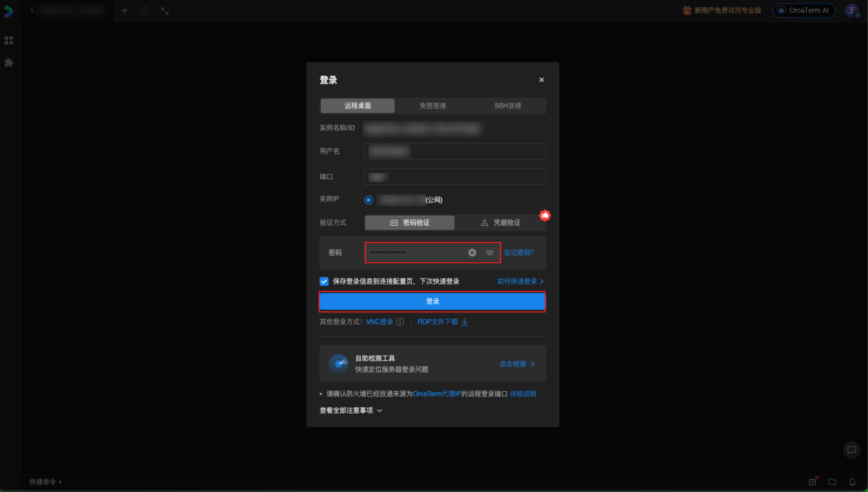Viewport: 868px width, 492px height.
Task: Click the blue 登录 button
Action: coord(433,301)
